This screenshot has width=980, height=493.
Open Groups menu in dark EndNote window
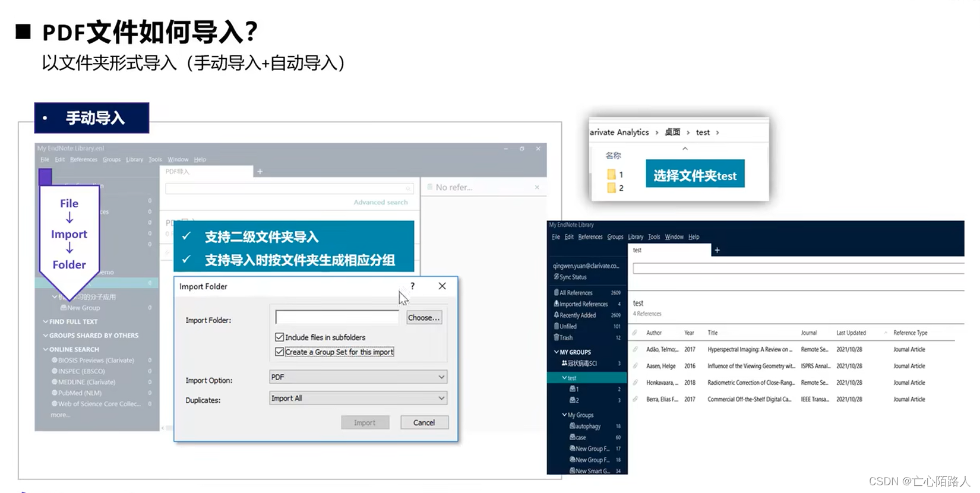pyautogui.click(x=615, y=236)
